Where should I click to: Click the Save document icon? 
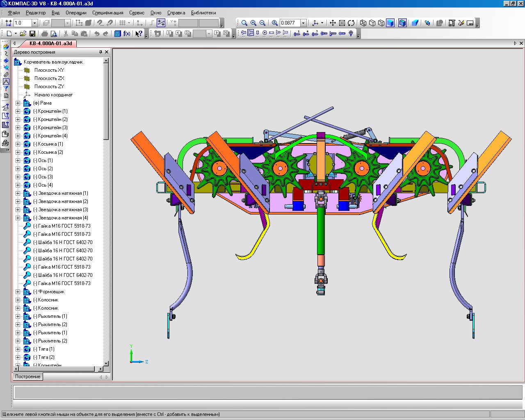(x=32, y=34)
